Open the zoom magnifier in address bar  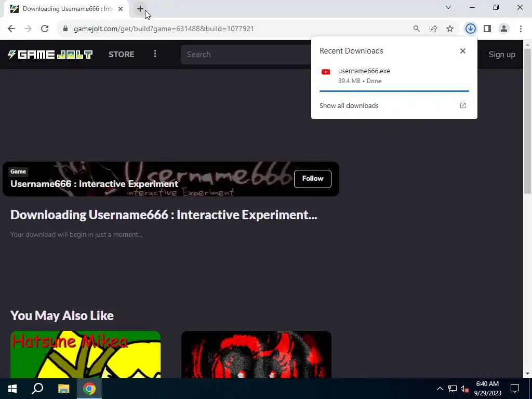[x=417, y=29]
